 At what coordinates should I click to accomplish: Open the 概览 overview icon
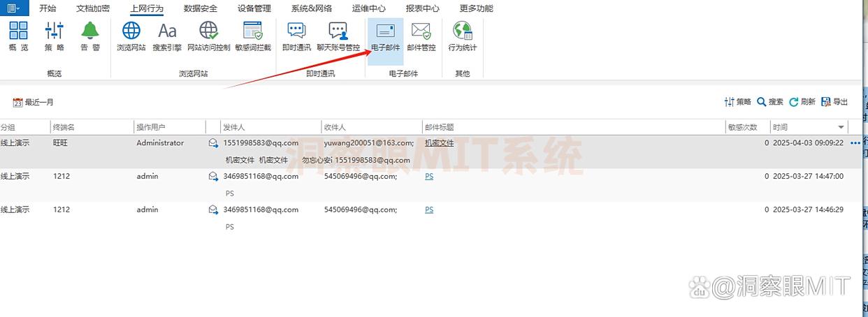tap(19, 36)
